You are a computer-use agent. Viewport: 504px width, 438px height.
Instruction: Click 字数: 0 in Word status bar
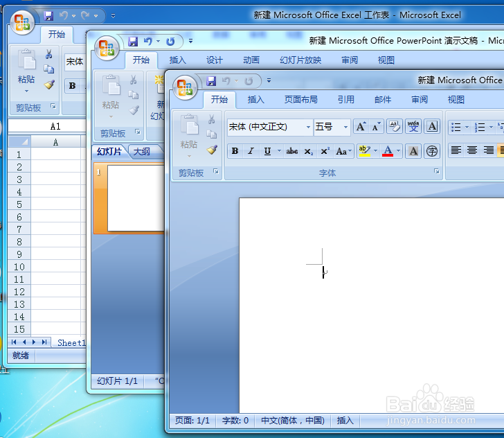(235, 420)
